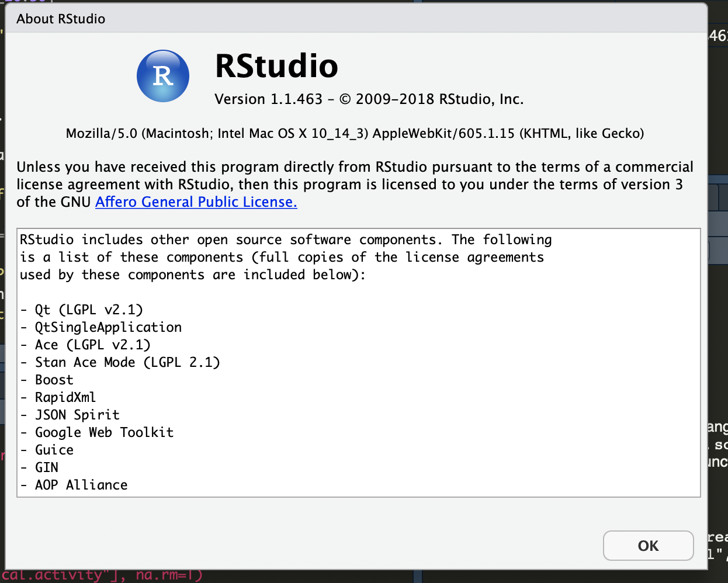Select the Google Web Toolkit entry

click(x=104, y=432)
